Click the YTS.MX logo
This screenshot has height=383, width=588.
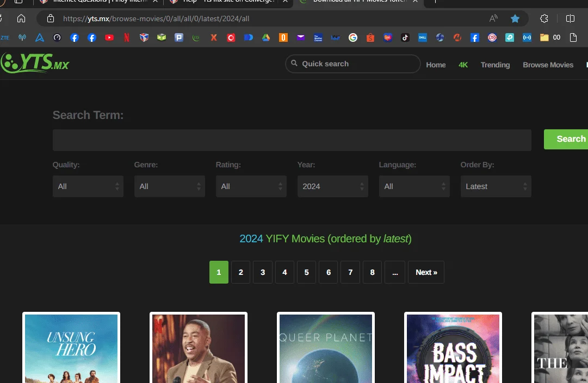coord(35,63)
